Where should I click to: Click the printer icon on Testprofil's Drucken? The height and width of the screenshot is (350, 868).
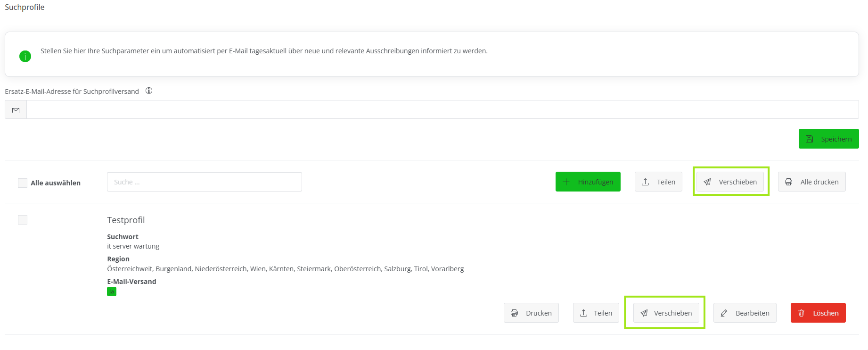pyautogui.click(x=515, y=313)
